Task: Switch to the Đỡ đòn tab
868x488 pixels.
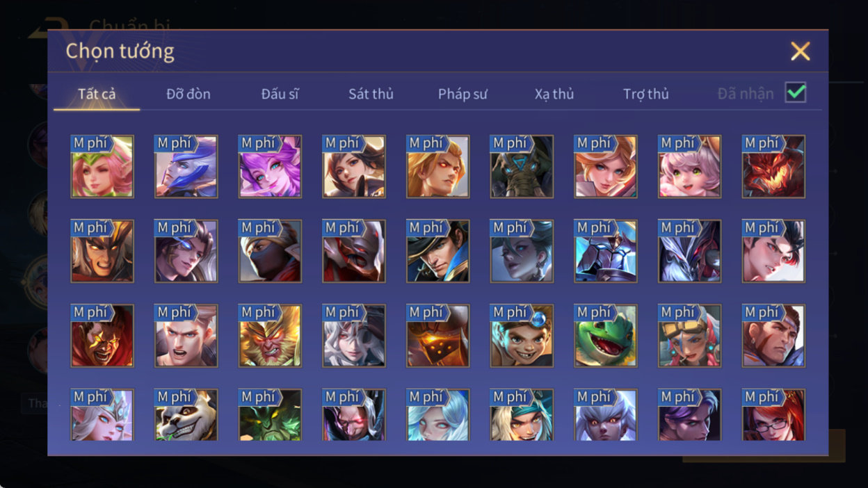Action: pyautogui.click(x=188, y=94)
